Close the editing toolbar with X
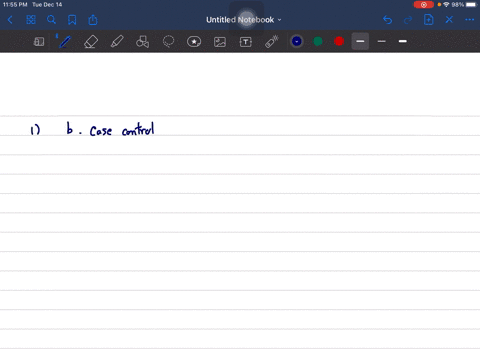Image resolution: width=480 pixels, height=360 pixels. (x=449, y=20)
